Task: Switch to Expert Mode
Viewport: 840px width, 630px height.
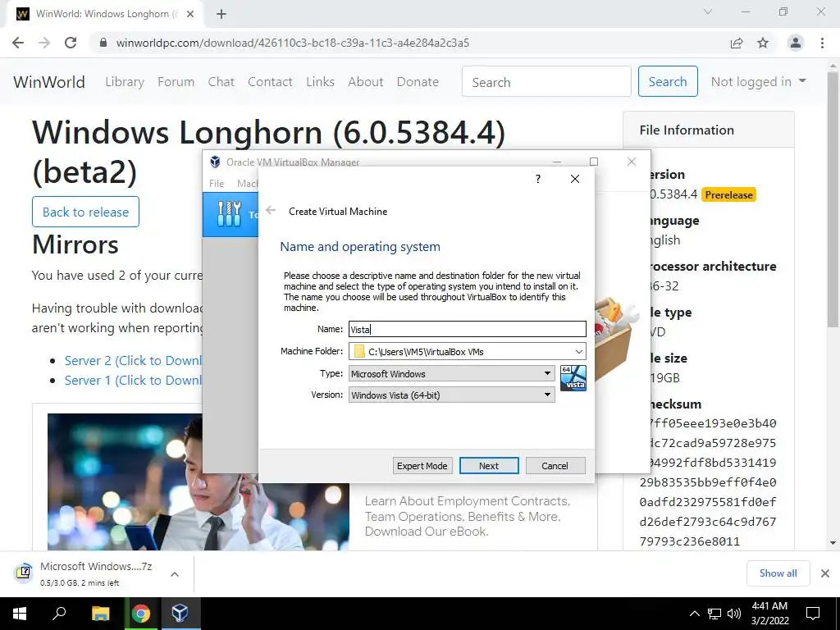Action: point(422,466)
